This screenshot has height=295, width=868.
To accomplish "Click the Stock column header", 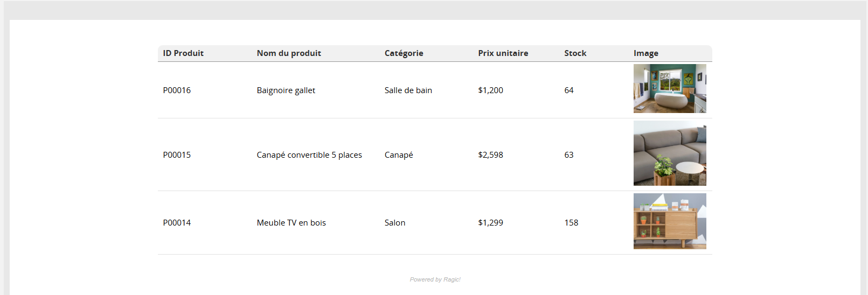I will pyautogui.click(x=575, y=53).
